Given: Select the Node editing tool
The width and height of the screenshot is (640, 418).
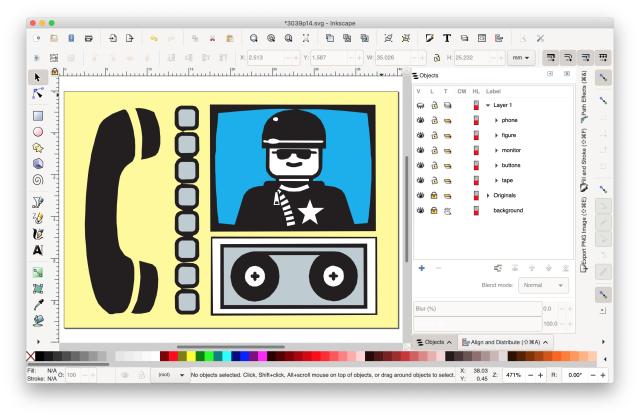Looking at the screenshot, I should point(38,92).
